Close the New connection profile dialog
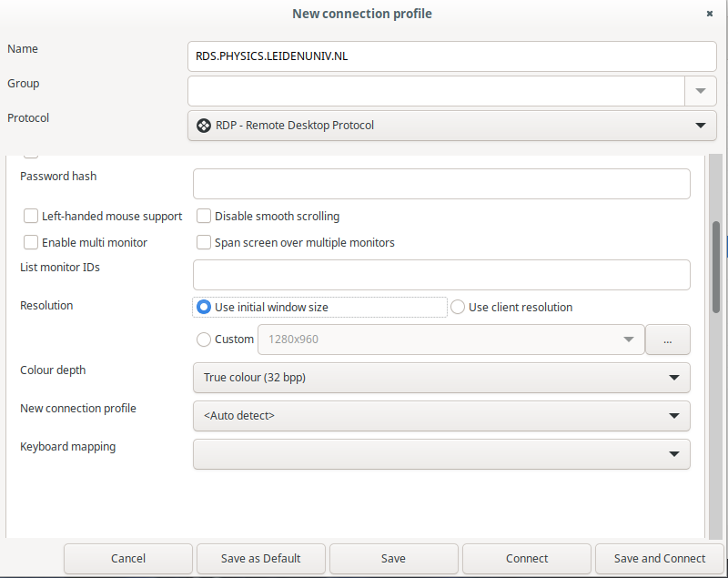 click(710, 14)
